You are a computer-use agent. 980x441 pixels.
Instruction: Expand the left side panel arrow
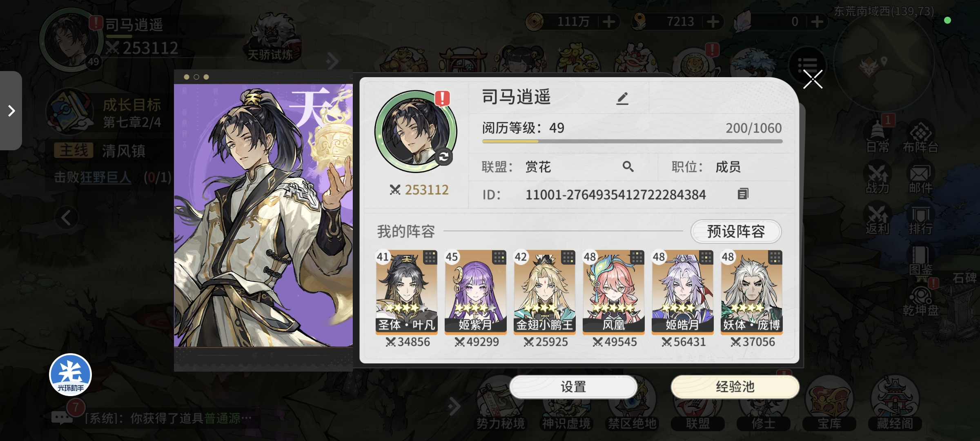tap(11, 111)
